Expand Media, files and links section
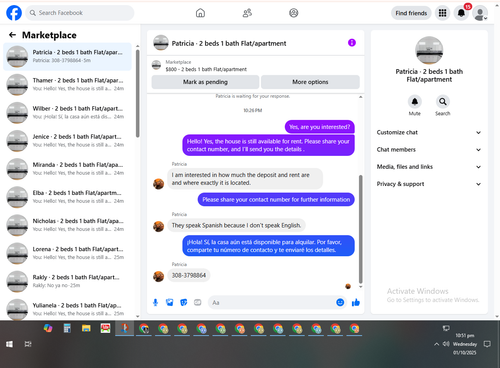Screen dimensions: 500x368 click(x=429, y=167)
